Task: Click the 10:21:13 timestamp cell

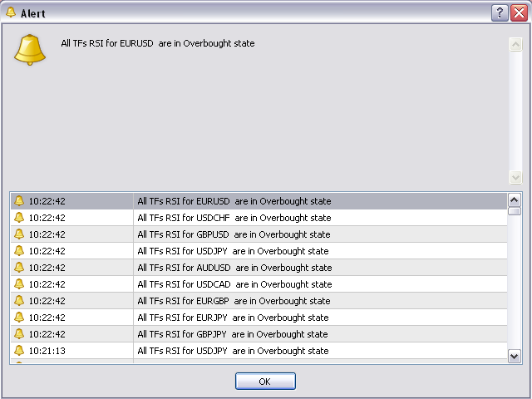Action: click(x=47, y=351)
